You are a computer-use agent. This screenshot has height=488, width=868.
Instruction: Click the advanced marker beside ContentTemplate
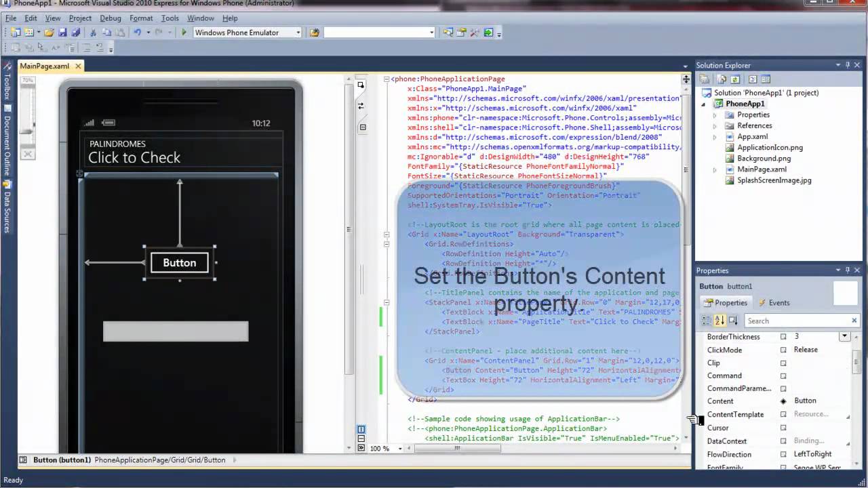pos(783,414)
